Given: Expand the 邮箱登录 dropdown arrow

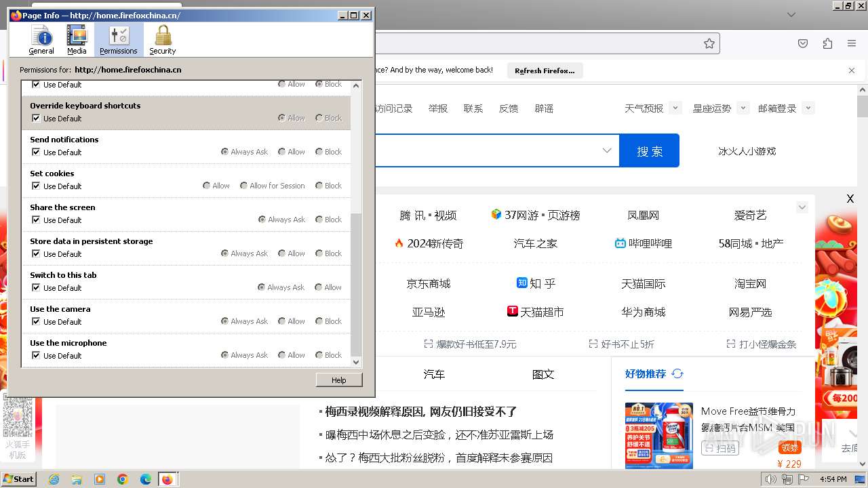Looking at the screenshot, I should (x=808, y=108).
